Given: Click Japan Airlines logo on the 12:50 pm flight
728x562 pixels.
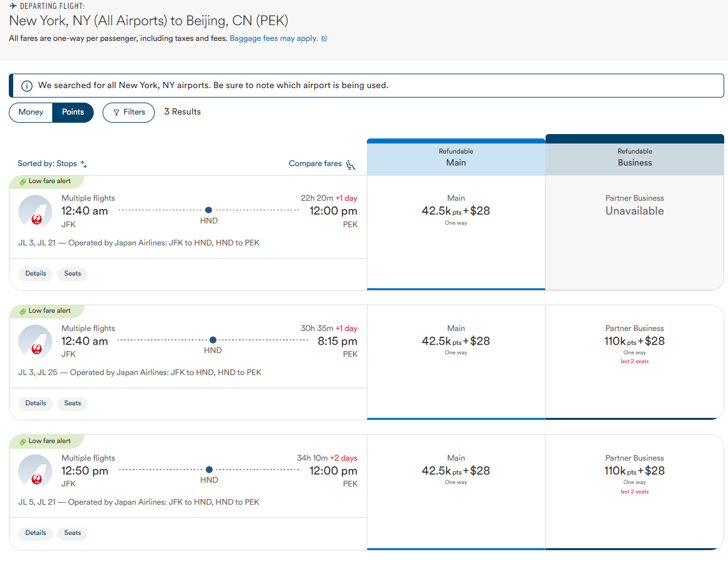Looking at the screenshot, I should pyautogui.click(x=35, y=471).
